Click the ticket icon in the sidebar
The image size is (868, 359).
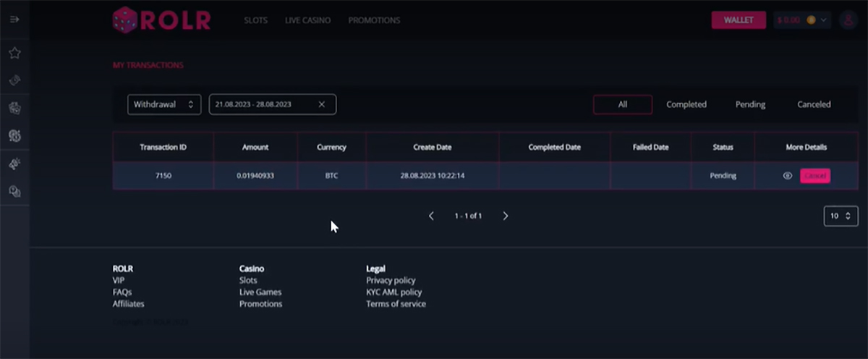coord(14,80)
